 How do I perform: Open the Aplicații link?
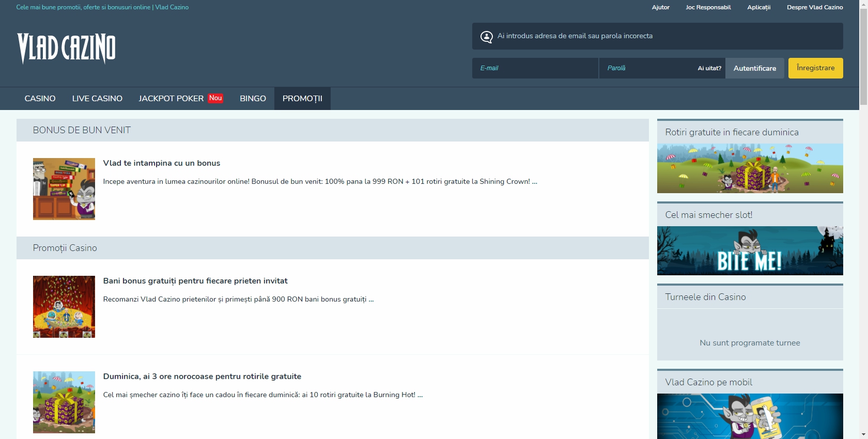point(758,7)
